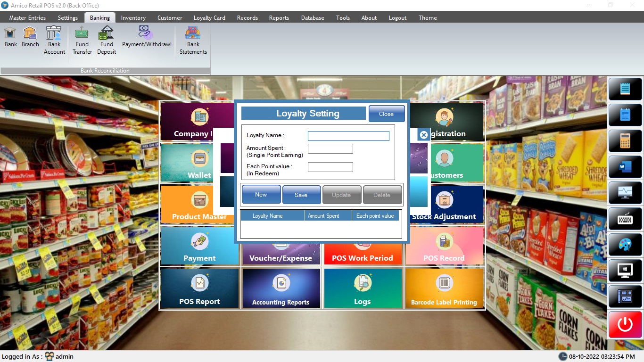Open Fund Deposit from the ribbon

pyautogui.click(x=107, y=40)
